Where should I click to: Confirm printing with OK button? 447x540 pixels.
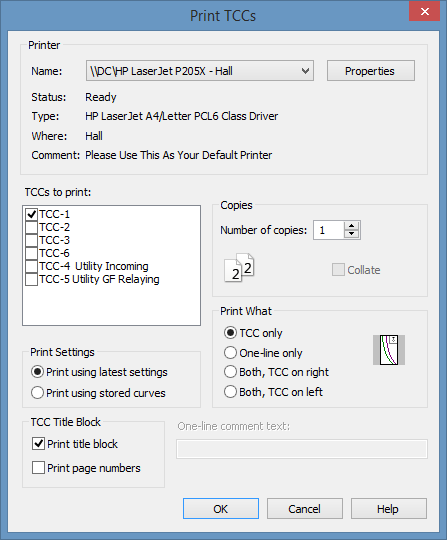(221, 509)
